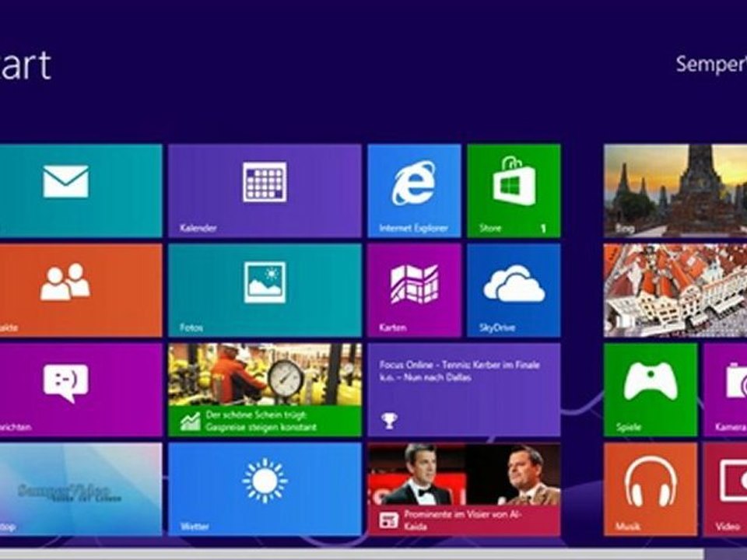Viewport: 747px width, 560px height.
Task: Launch Internet Explorer tile
Action: tap(415, 191)
